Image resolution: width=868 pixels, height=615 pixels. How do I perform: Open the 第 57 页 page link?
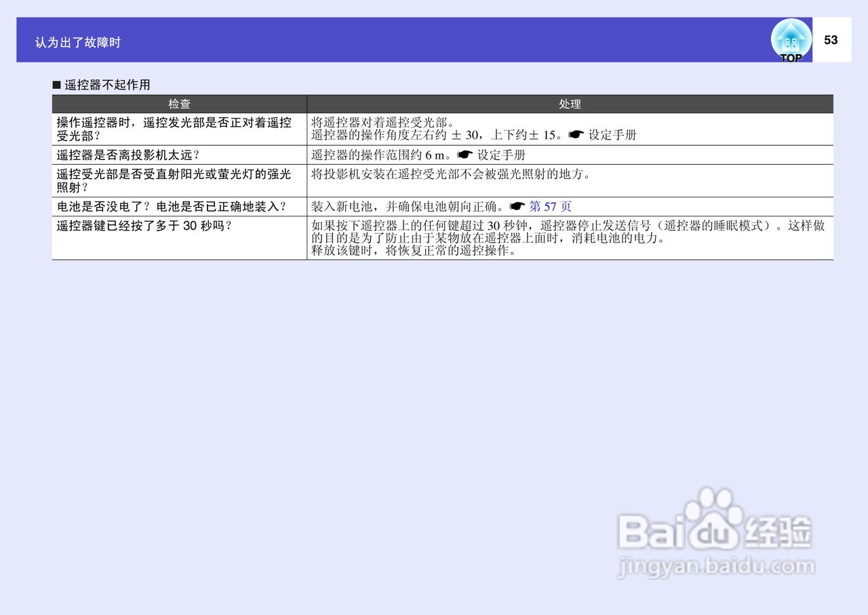pyautogui.click(x=550, y=207)
